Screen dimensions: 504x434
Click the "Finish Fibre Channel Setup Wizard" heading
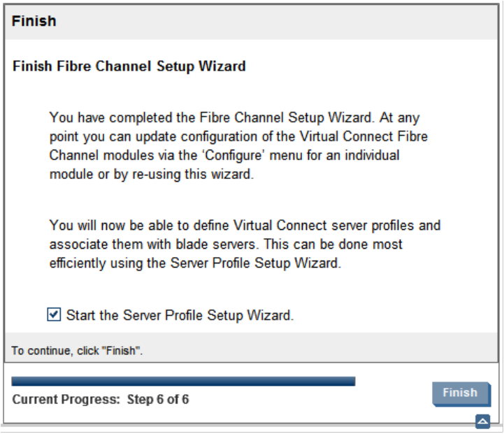click(x=129, y=67)
